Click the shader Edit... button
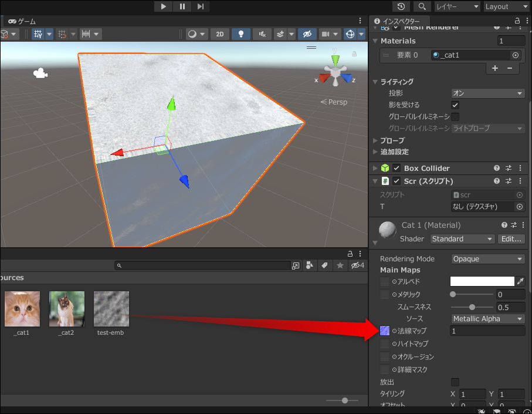The height and width of the screenshot is (414, 532). pos(511,239)
